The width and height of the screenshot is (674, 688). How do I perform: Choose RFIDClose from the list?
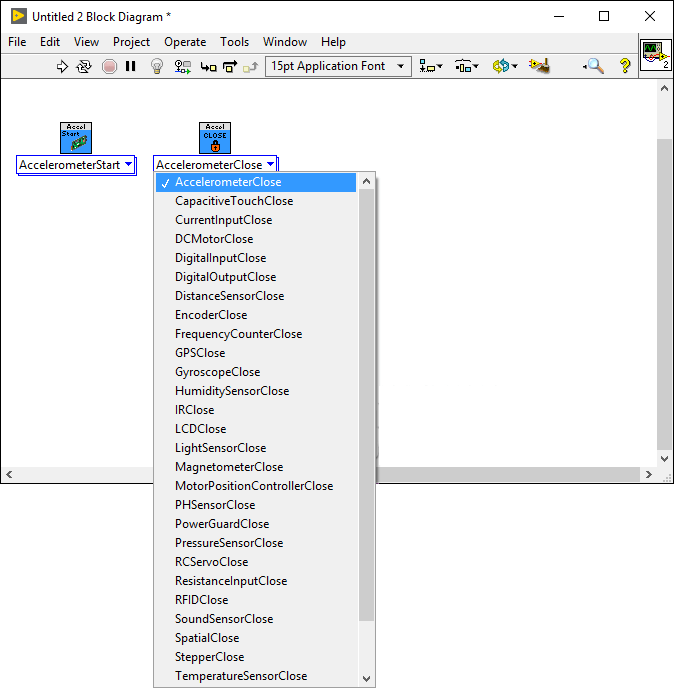(256, 600)
